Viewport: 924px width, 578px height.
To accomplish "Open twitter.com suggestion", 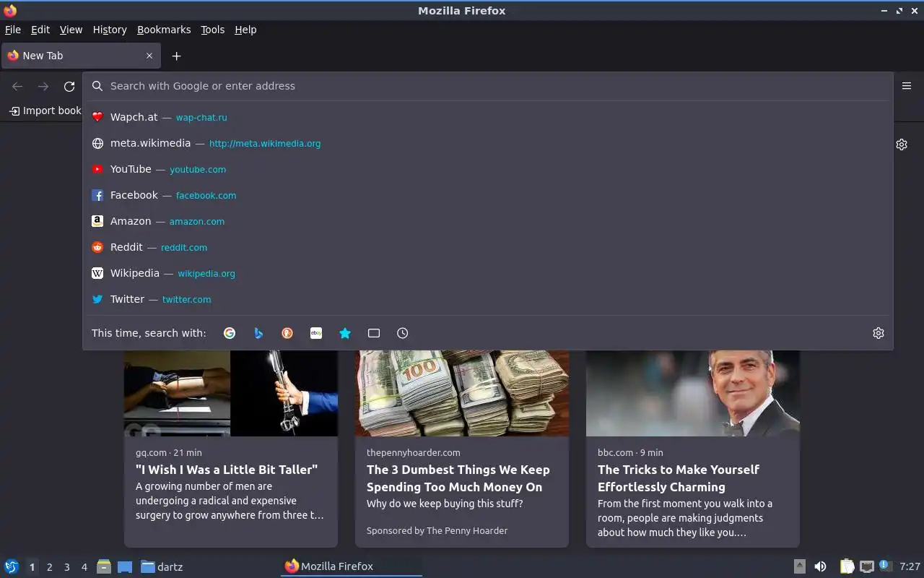I will 187,299.
